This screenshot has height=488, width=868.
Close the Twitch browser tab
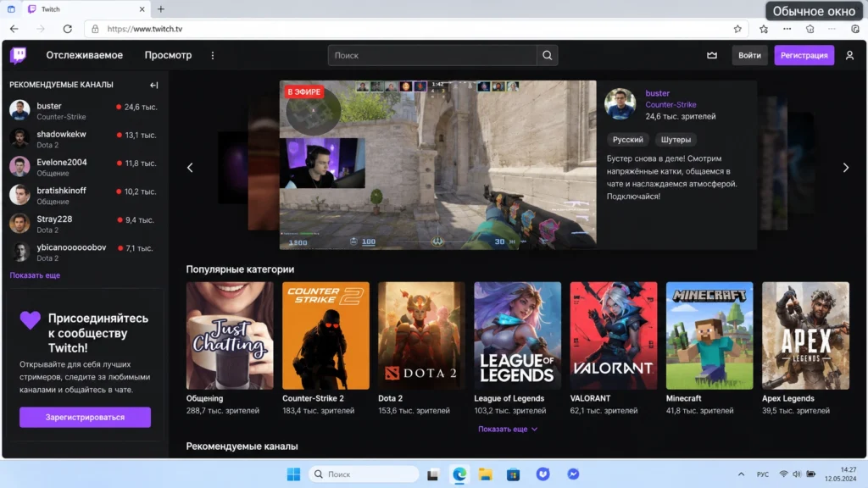pyautogui.click(x=142, y=8)
